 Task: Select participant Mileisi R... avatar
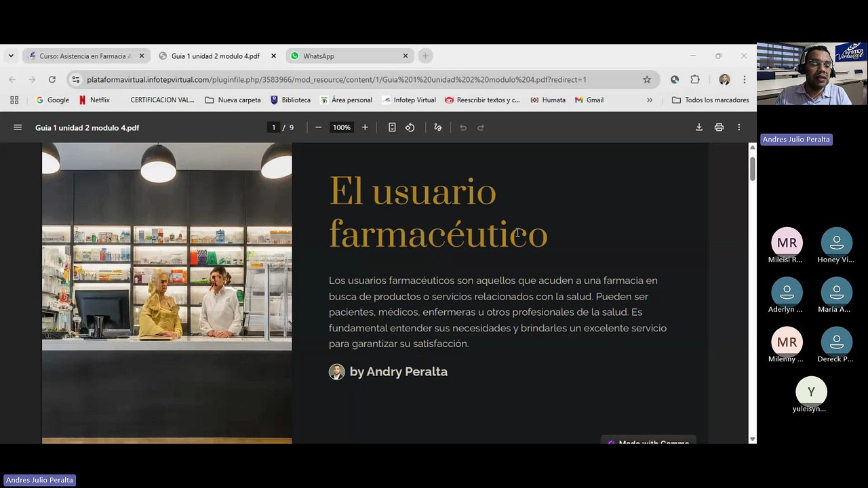pyautogui.click(x=787, y=243)
